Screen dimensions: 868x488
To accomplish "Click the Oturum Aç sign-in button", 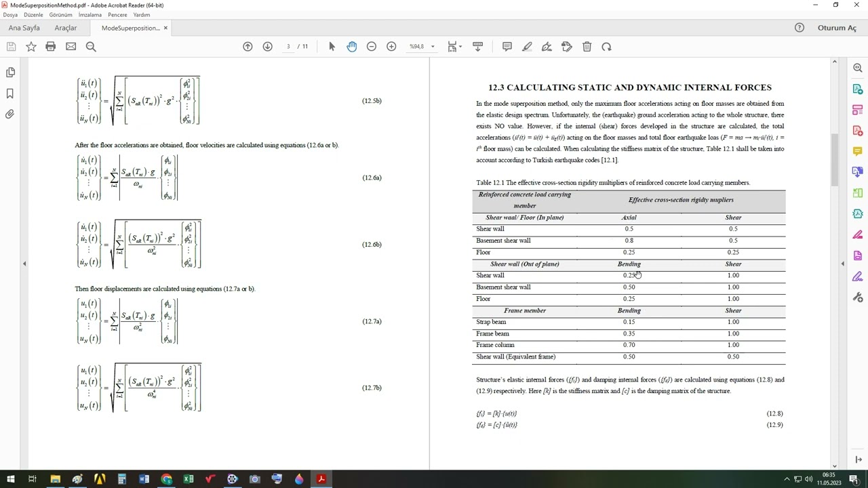I will [837, 28].
